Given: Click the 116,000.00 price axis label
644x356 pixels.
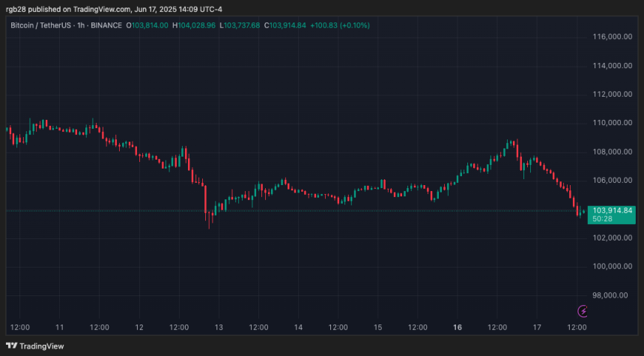Looking at the screenshot, I should pos(612,37).
